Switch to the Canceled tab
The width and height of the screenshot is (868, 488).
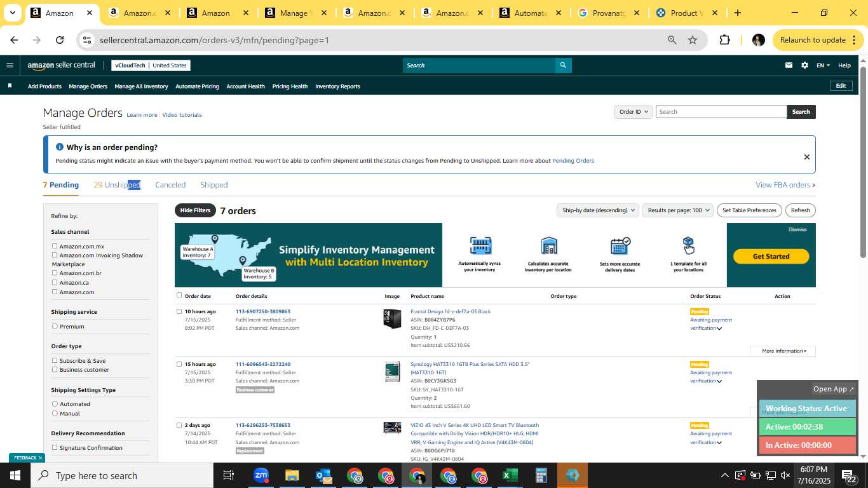point(170,185)
